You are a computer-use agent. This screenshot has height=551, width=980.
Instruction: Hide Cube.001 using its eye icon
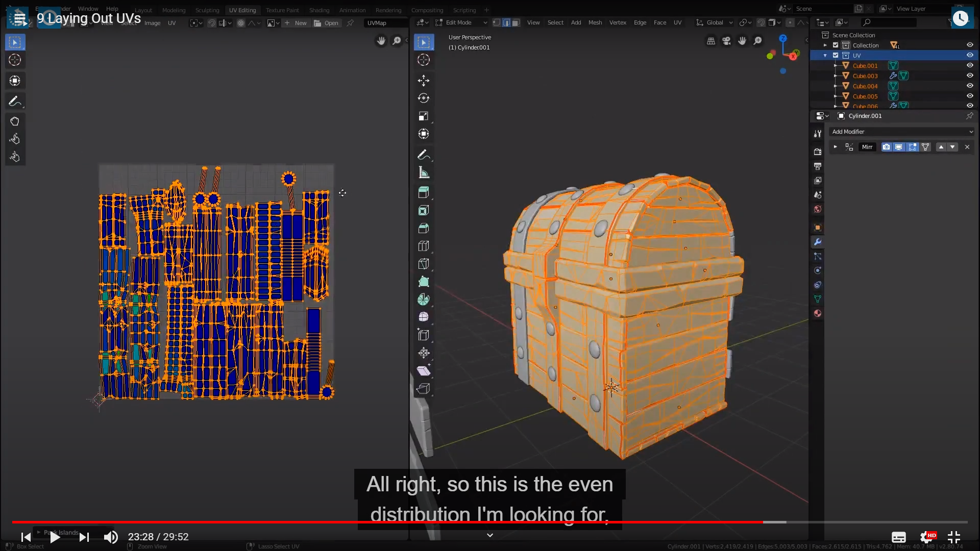click(969, 65)
